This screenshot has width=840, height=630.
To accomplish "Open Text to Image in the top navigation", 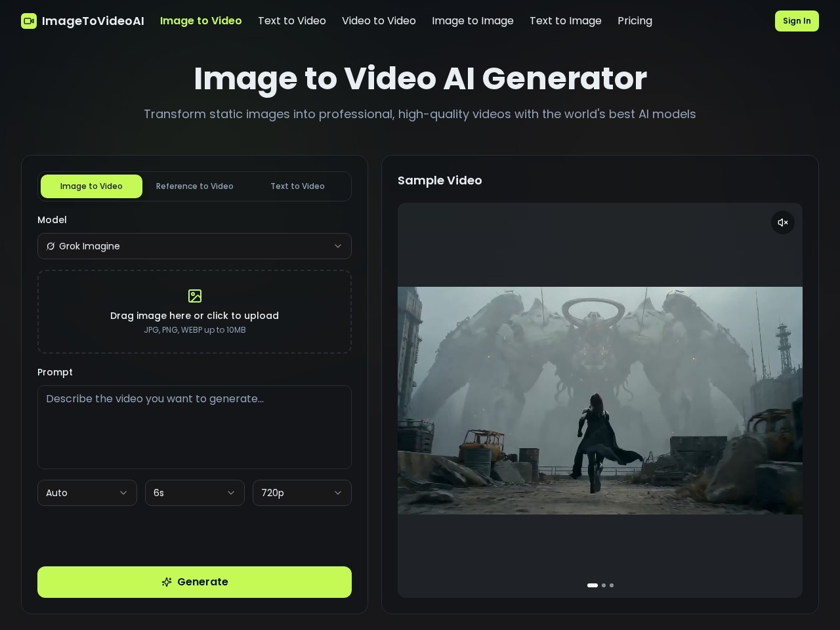I will click(x=566, y=21).
